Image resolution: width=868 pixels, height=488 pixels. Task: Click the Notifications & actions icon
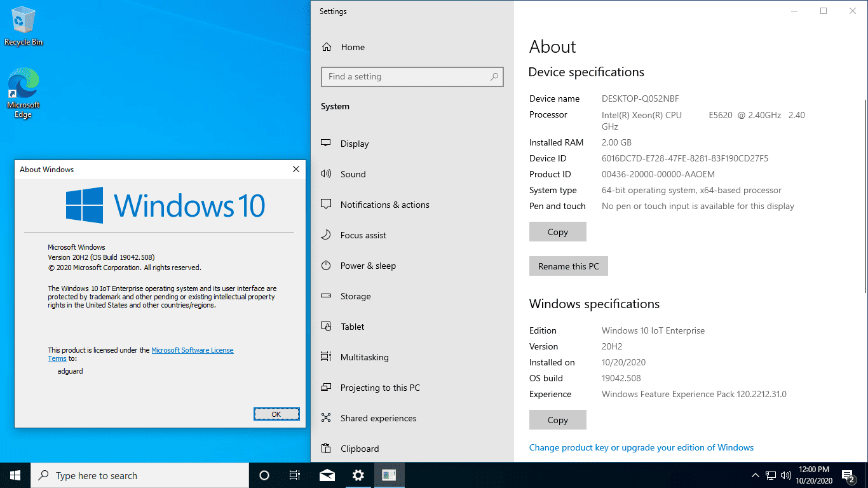pyautogui.click(x=326, y=205)
